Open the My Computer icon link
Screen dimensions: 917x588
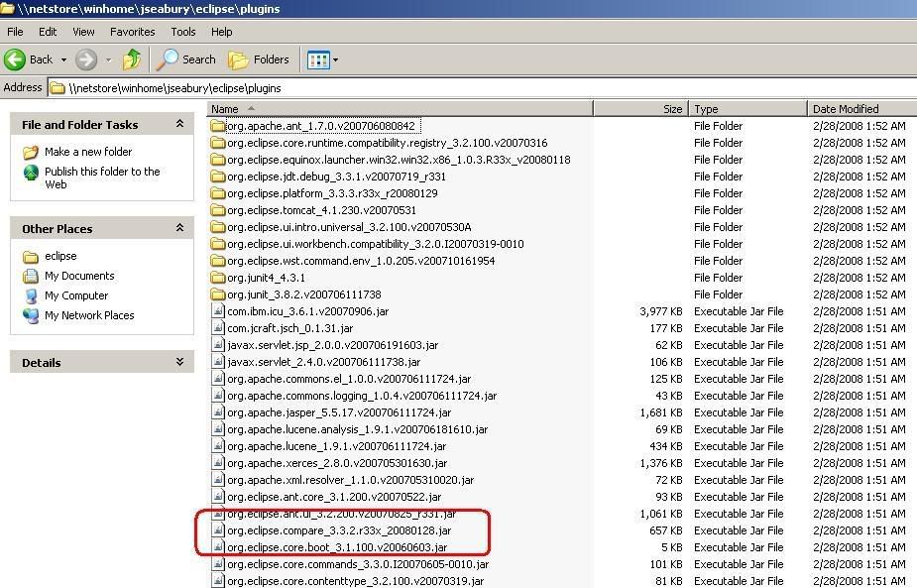click(x=31, y=295)
